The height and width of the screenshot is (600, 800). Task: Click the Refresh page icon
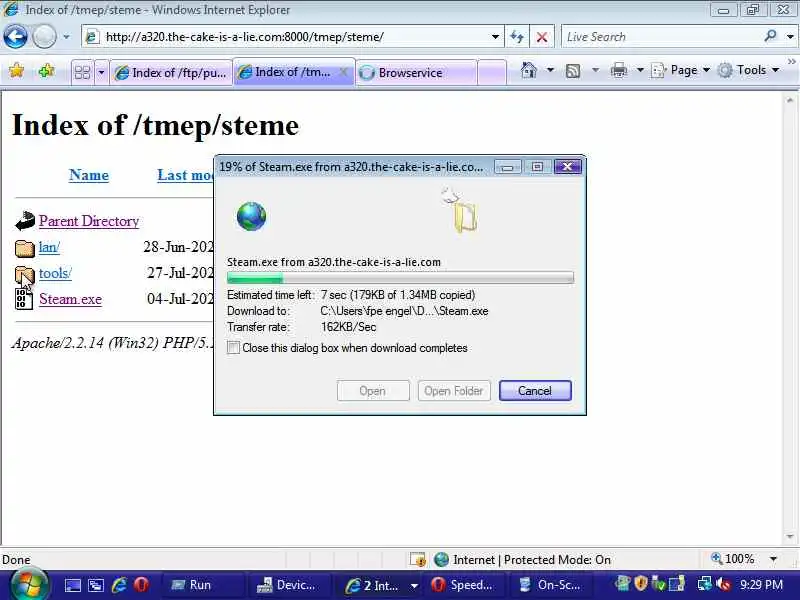click(x=517, y=37)
